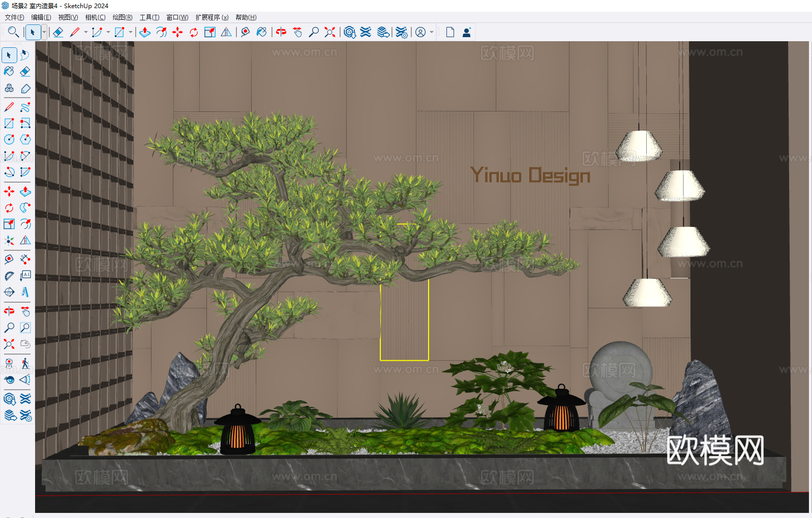
Task: Start the Walk tool
Action: [25, 363]
